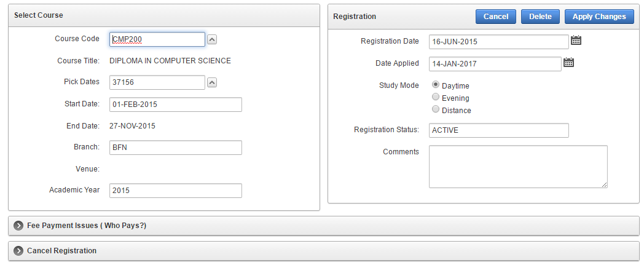Click the Academic Year field

pyautogui.click(x=176, y=191)
